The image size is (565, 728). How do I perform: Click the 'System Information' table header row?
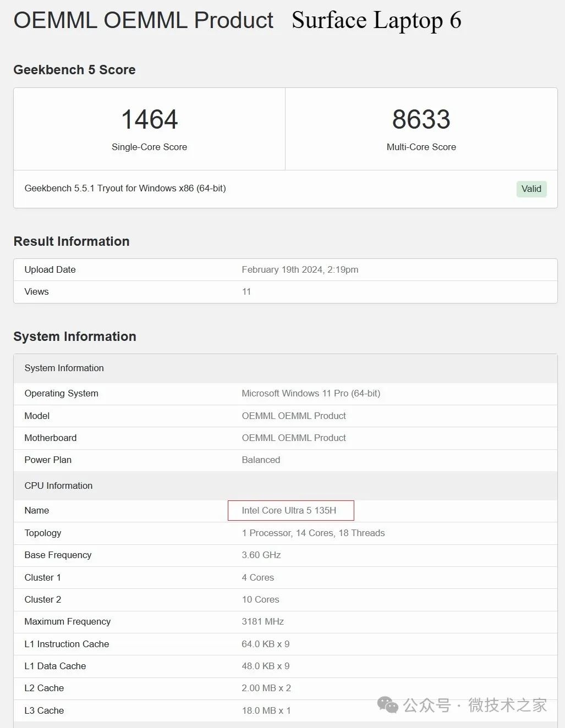286,368
